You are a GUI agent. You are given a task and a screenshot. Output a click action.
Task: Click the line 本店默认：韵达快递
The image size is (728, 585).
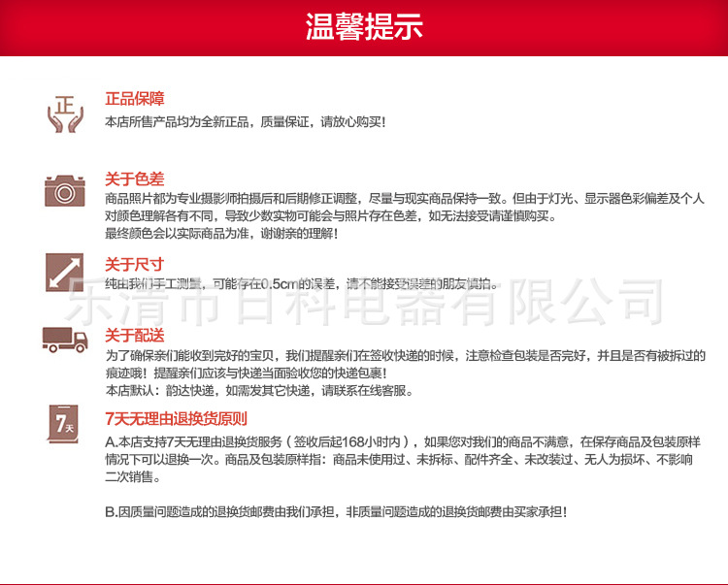(259, 390)
